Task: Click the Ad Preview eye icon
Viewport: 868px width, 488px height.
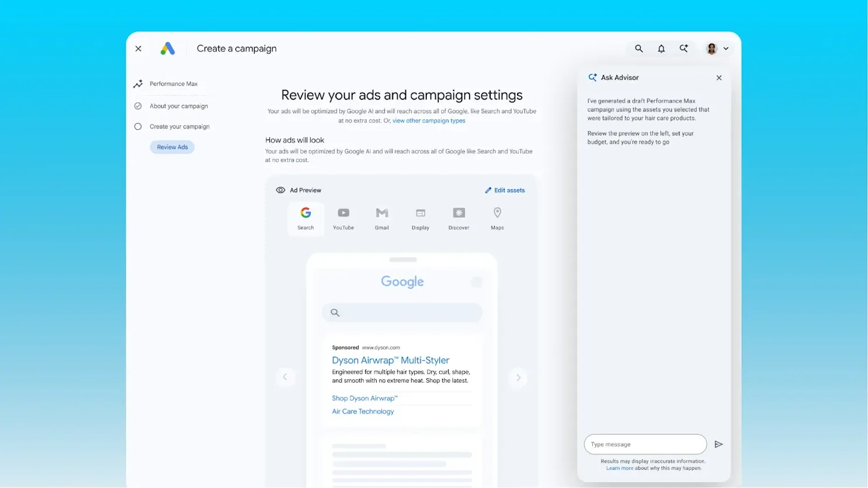Action: coord(280,190)
